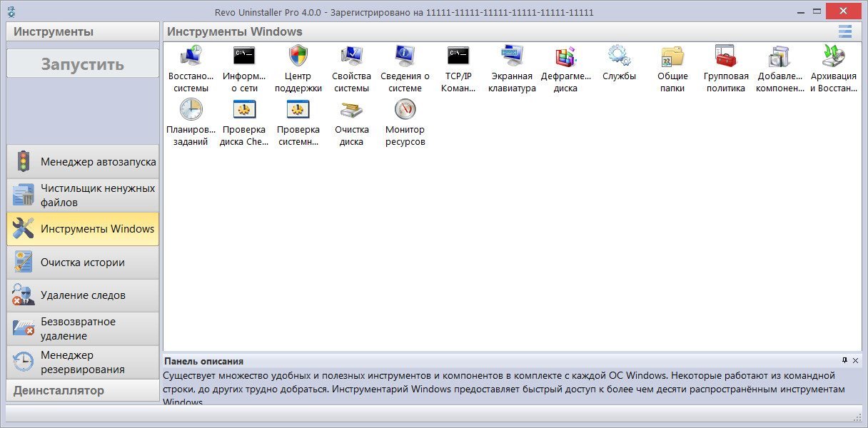
Task: Expand the Деинсталлятор section header
Action: click(x=83, y=390)
